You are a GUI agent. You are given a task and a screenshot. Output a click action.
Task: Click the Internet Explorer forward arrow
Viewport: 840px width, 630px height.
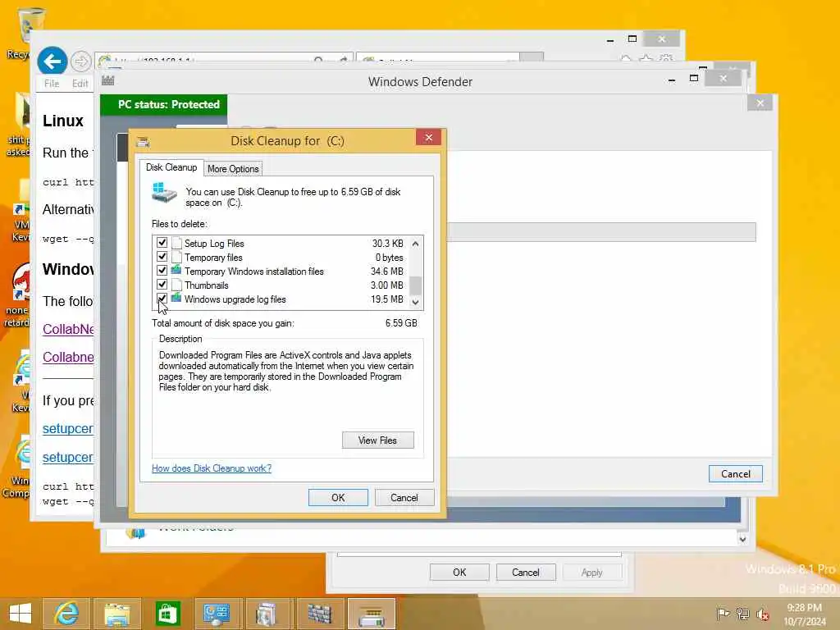click(x=81, y=62)
